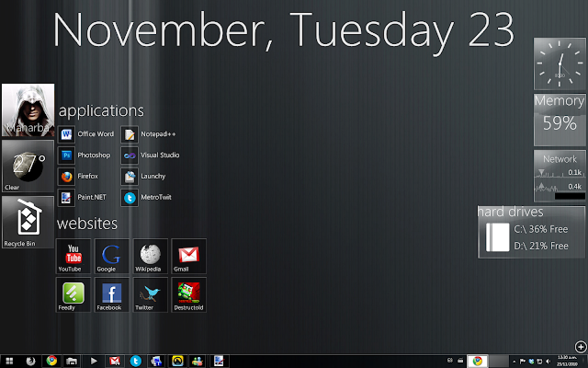
Task: Switch to the active Chrome taskbar window
Action: [x=478, y=362]
